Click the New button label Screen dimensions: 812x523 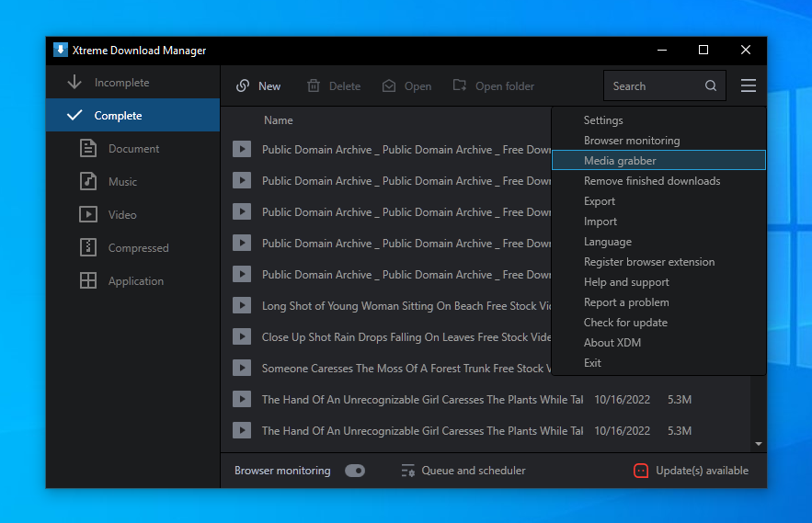pos(269,86)
